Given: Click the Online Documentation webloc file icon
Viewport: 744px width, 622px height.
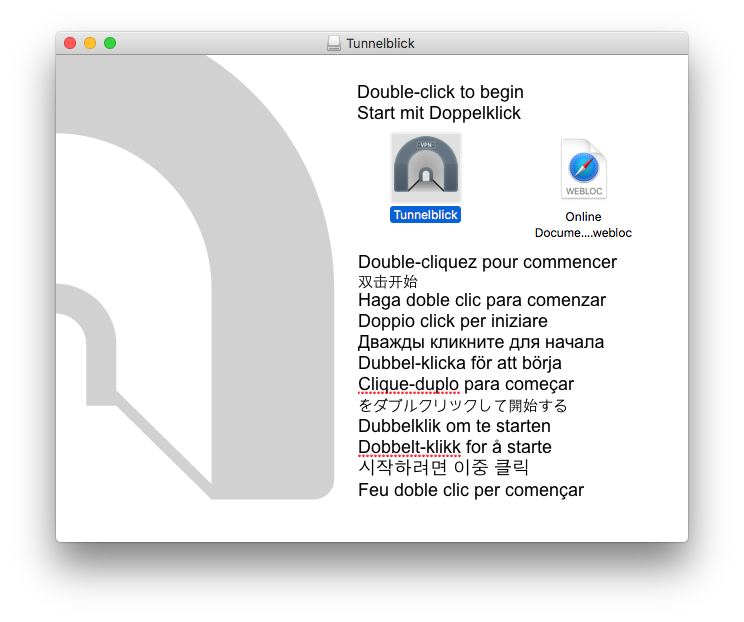Looking at the screenshot, I should (583, 170).
